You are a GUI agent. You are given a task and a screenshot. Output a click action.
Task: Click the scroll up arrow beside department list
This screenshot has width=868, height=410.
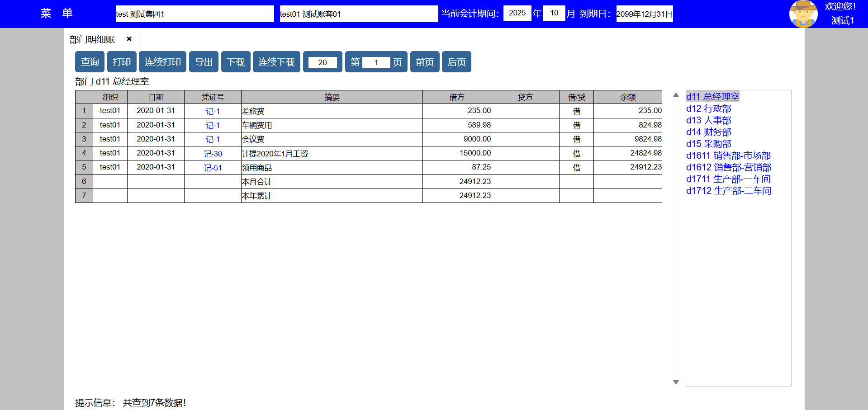676,95
